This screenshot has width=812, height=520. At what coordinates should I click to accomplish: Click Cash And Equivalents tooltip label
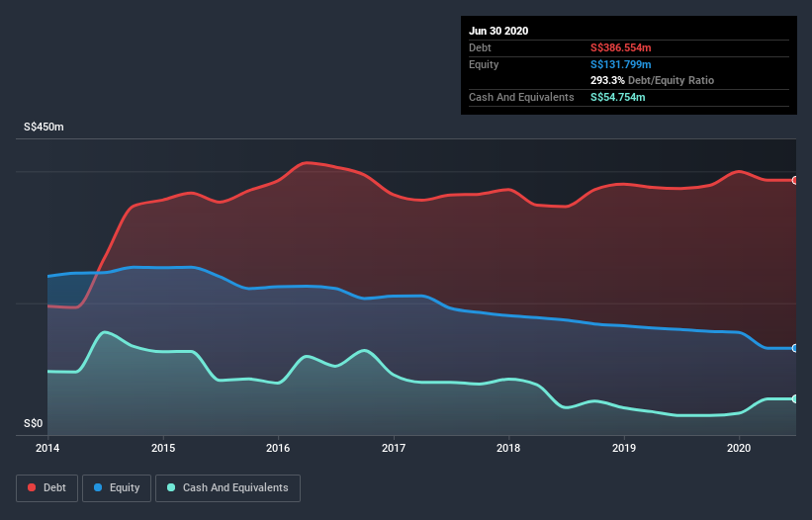click(x=521, y=97)
